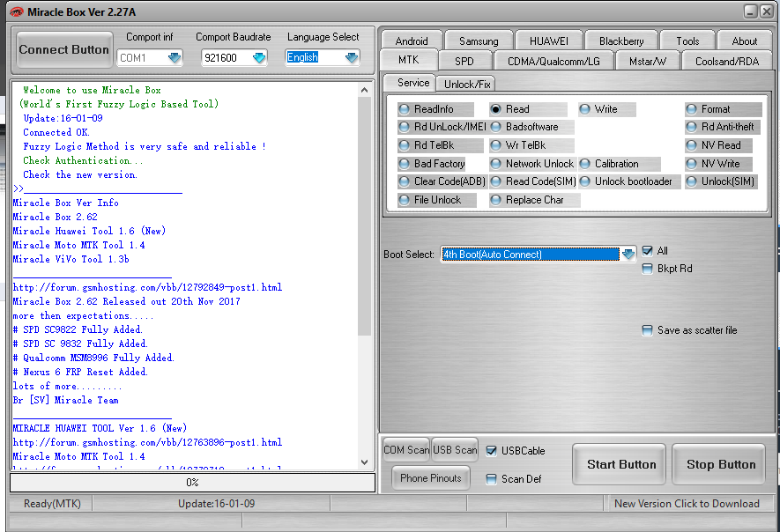The image size is (780, 532).
Task: Open the Comport inf dropdown arrow
Action: [175, 57]
